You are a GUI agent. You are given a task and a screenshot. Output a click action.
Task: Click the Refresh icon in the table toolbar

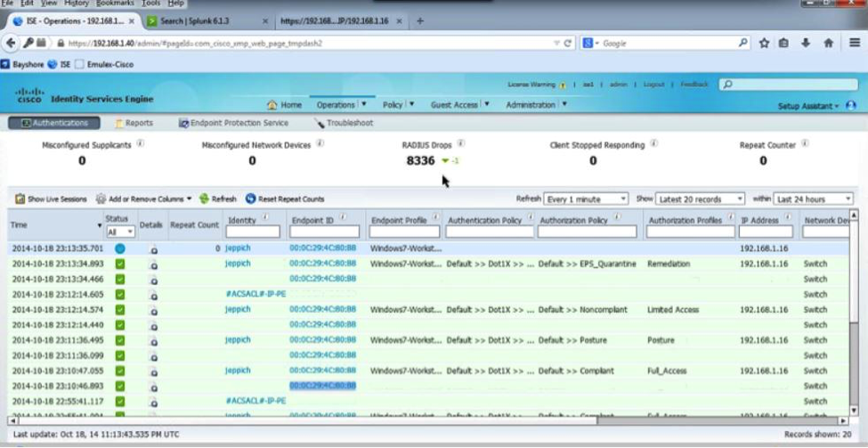click(205, 199)
